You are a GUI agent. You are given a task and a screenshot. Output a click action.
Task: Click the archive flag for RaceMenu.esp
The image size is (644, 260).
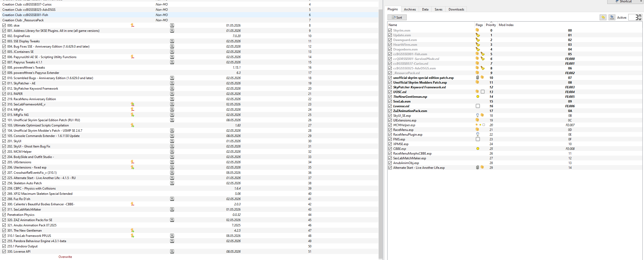pos(477,130)
